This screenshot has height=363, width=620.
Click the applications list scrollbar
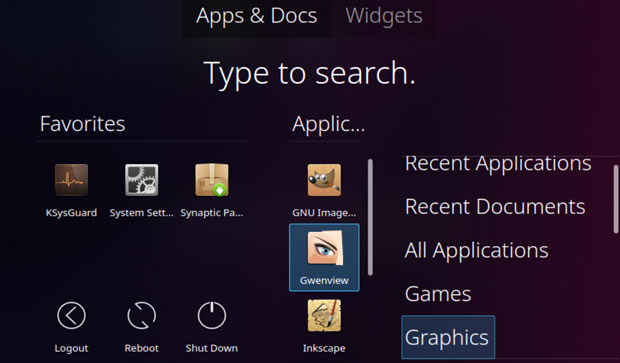click(370, 217)
